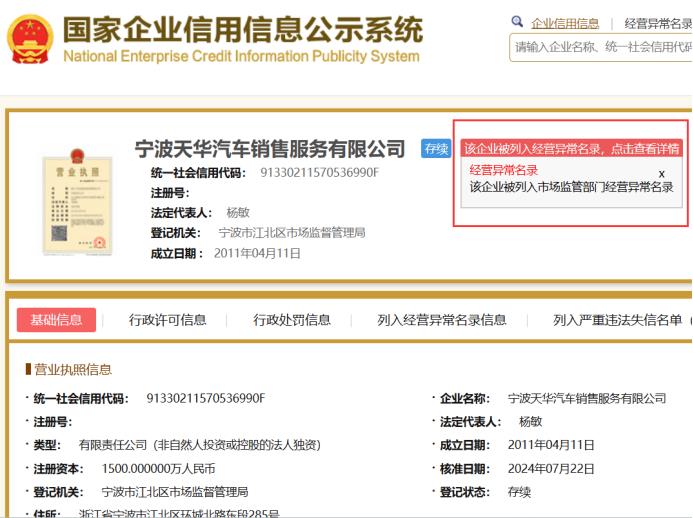Image resolution: width=693 pixels, height=518 pixels.
Task: Click the 登记状态 value 存续
Action: [519, 492]
